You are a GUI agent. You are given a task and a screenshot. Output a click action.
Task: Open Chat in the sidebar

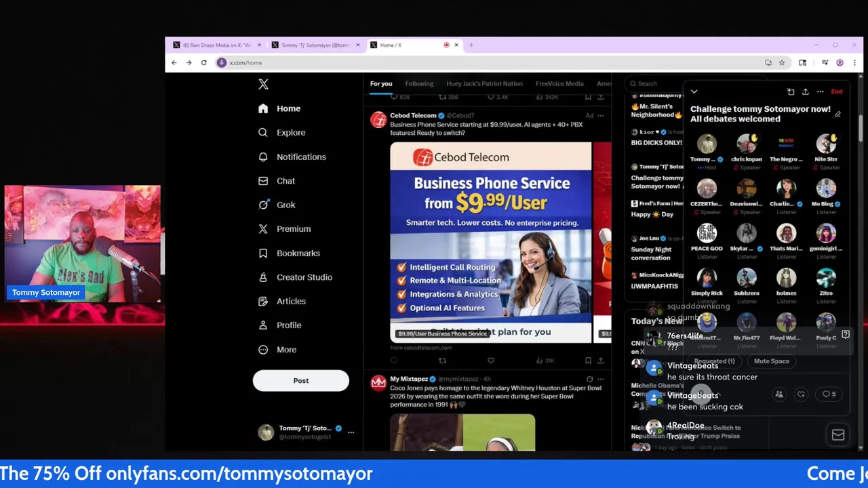277,181
